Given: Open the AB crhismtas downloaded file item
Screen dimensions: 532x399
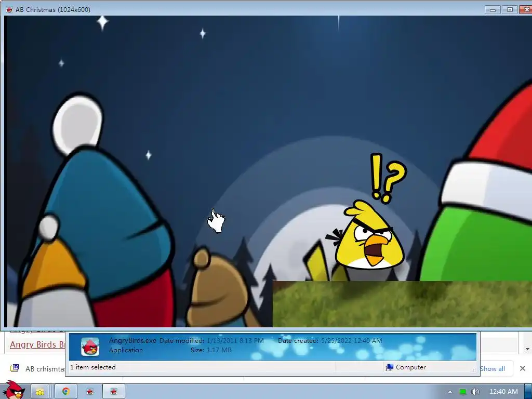Looking at the screenshot, I should (37, 368).
